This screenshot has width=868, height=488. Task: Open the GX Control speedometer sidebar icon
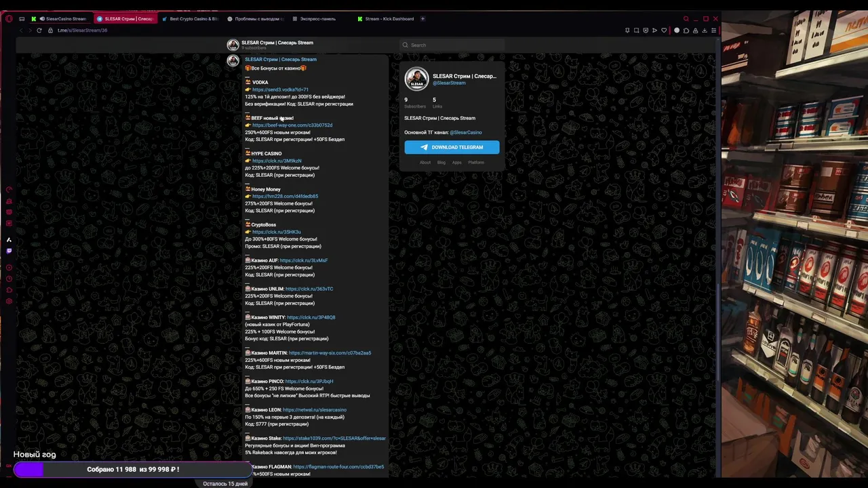coord(9,189)
